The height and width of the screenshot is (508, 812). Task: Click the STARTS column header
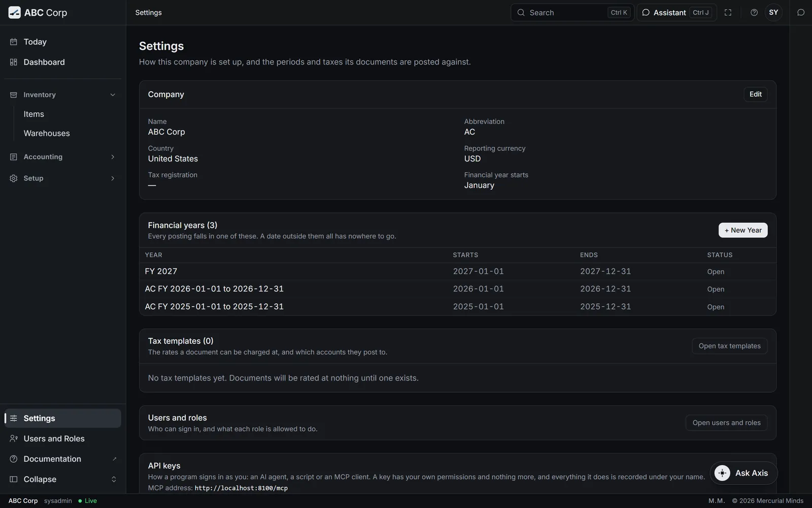click(465, 255)
